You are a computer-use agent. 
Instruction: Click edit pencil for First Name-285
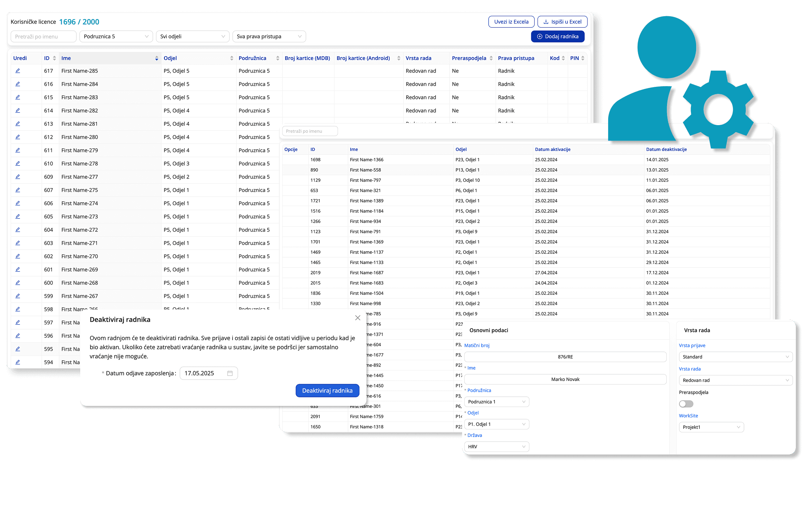[x=18, y=71]
